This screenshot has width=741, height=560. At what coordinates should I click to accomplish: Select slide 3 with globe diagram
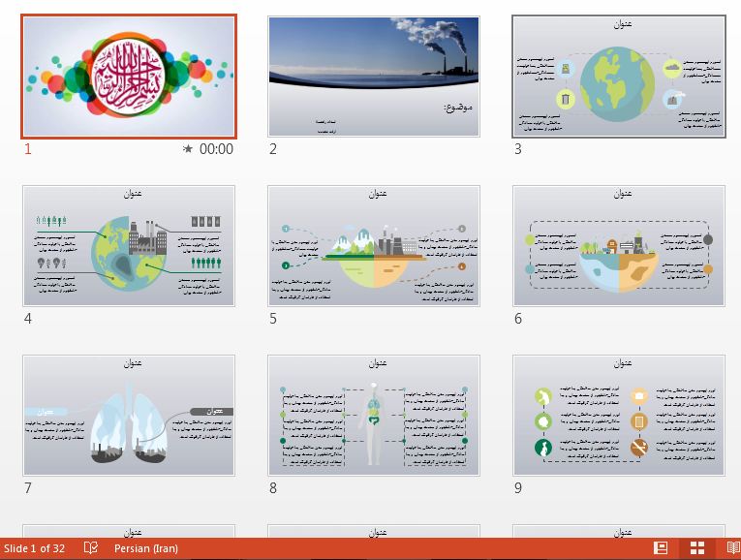point(619,77)
